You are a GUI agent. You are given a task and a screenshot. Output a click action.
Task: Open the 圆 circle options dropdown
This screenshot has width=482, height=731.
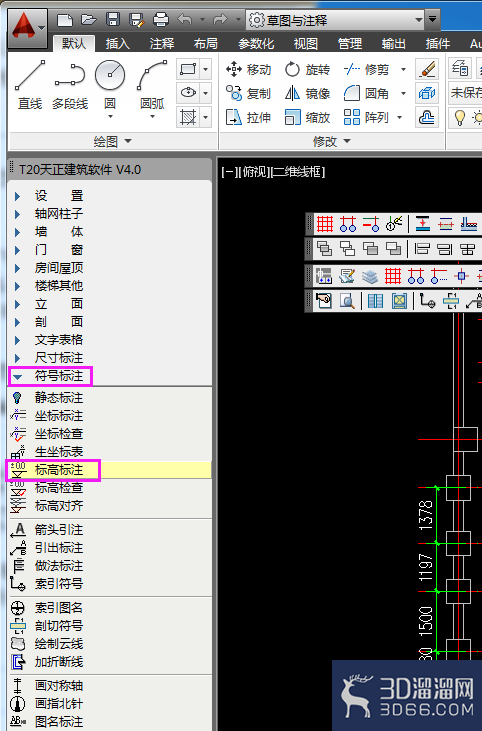[110, 116]
